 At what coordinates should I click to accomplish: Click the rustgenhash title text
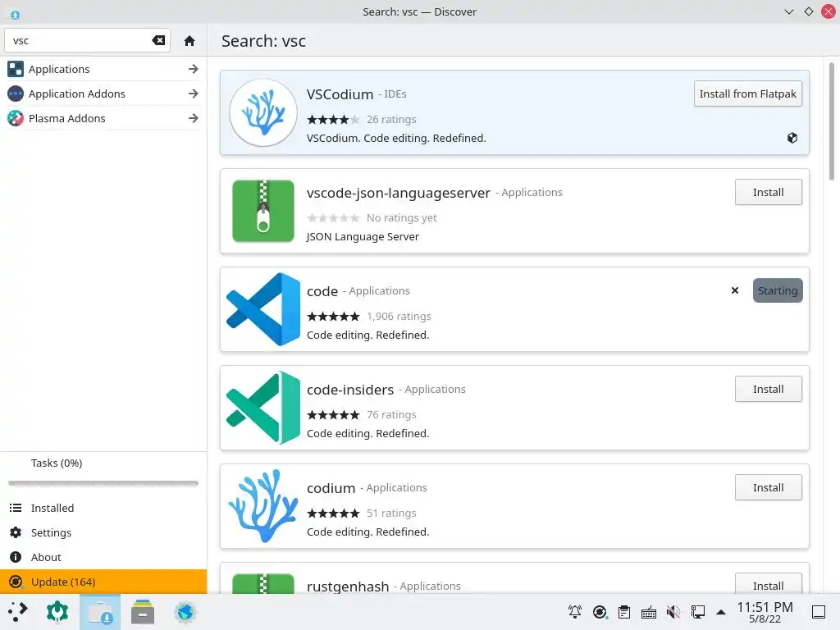(348, 587)
